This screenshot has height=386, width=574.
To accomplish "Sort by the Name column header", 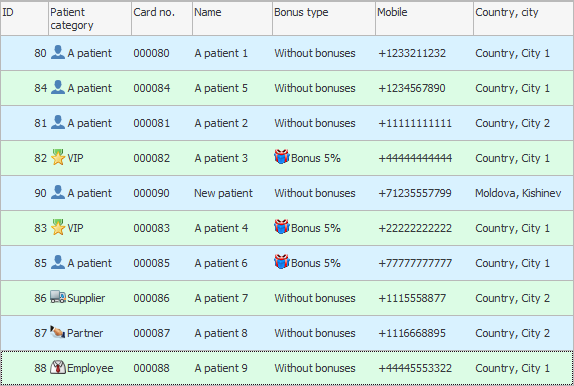I will [x=232, y=18].
